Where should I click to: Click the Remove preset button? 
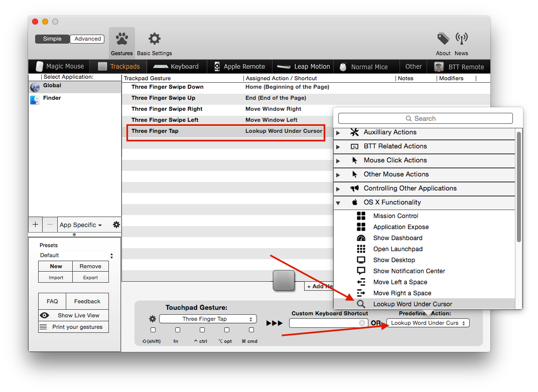[x=90, y=266]
